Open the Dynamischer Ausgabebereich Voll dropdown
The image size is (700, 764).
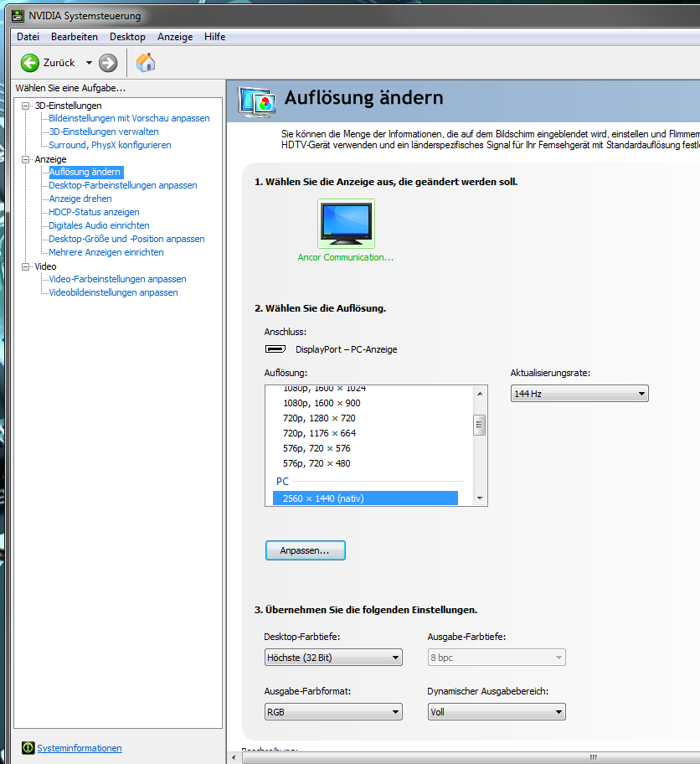click(x=497, y=712)
